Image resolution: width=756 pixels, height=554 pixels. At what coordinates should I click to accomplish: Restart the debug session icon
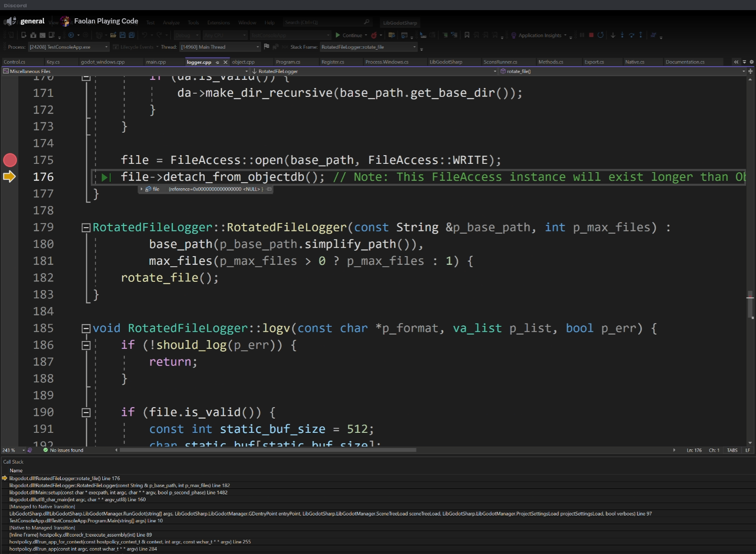click(x=600, y=35)
